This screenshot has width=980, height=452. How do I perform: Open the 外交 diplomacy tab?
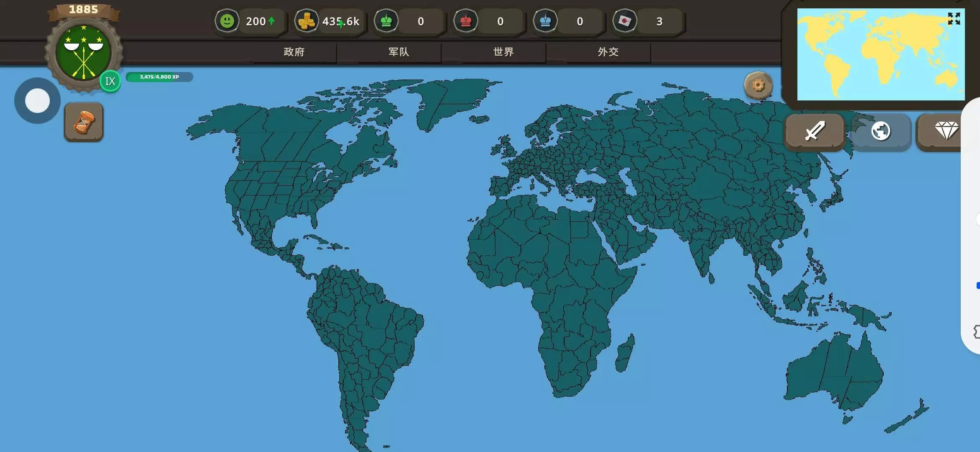point(608,52)
